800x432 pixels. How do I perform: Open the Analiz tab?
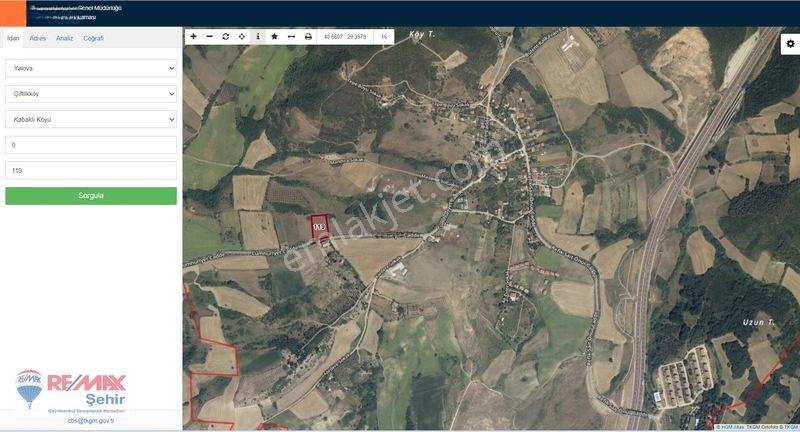click(64, 38)
